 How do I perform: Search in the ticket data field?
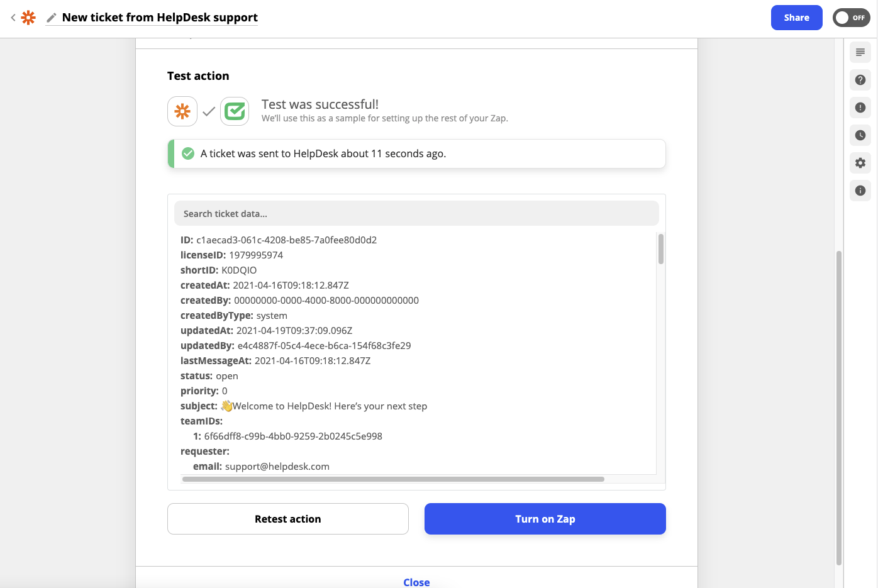tap(416, 214)
